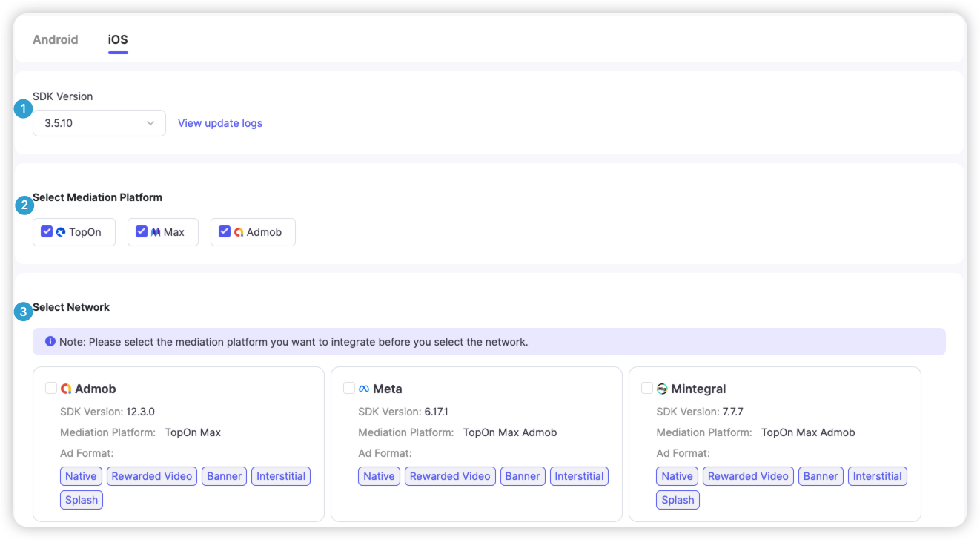Viewport: 980px width, 540px height.
Task: Click the View update logs link
Action: pos(220,123)
